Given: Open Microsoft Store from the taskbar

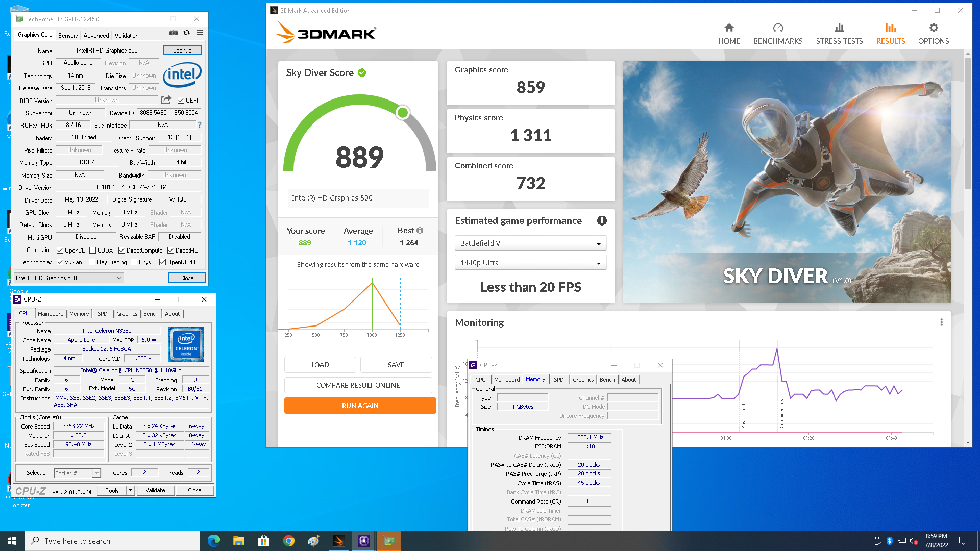Looking at the screenshot, I should (x=263, y=541).
